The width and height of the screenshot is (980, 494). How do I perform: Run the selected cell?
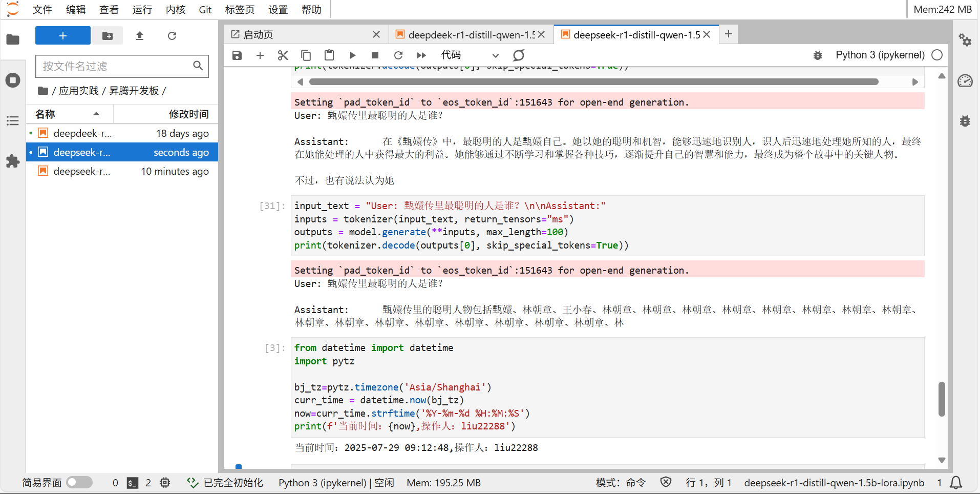tap(352, 55)
